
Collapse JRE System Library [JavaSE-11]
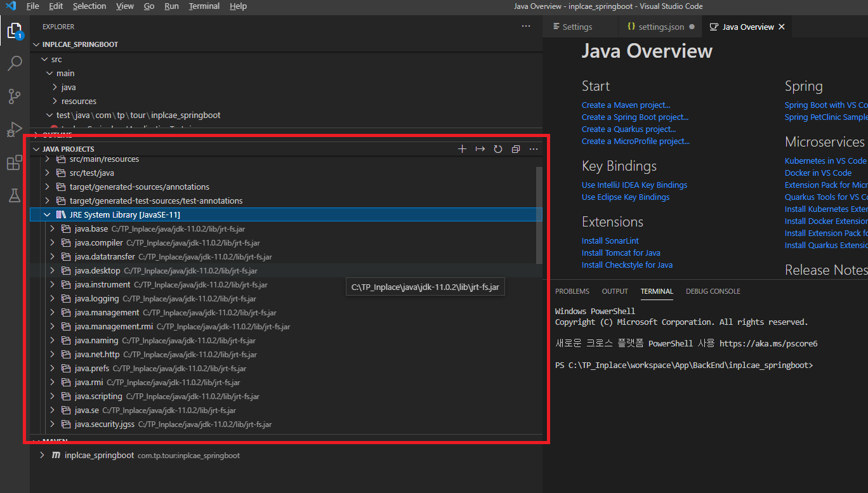(47, 215)
